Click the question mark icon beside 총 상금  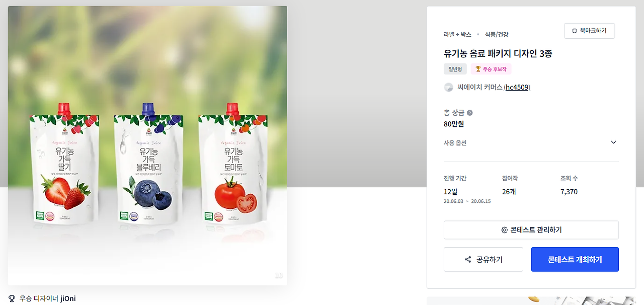(x=469, y=113)
